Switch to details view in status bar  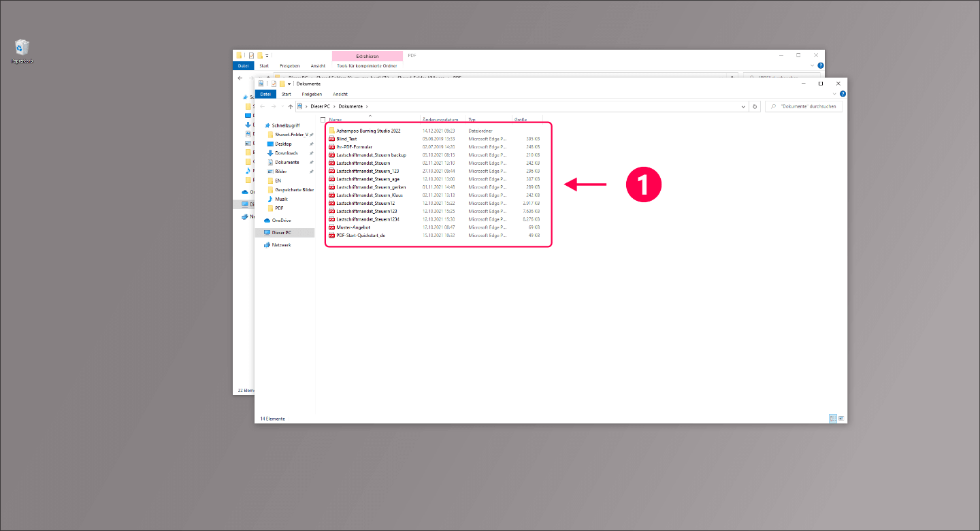click(833, 418)
